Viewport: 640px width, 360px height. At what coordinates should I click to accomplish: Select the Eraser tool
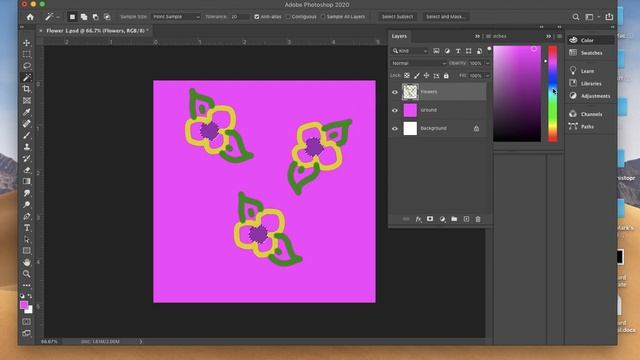[27, 170]
